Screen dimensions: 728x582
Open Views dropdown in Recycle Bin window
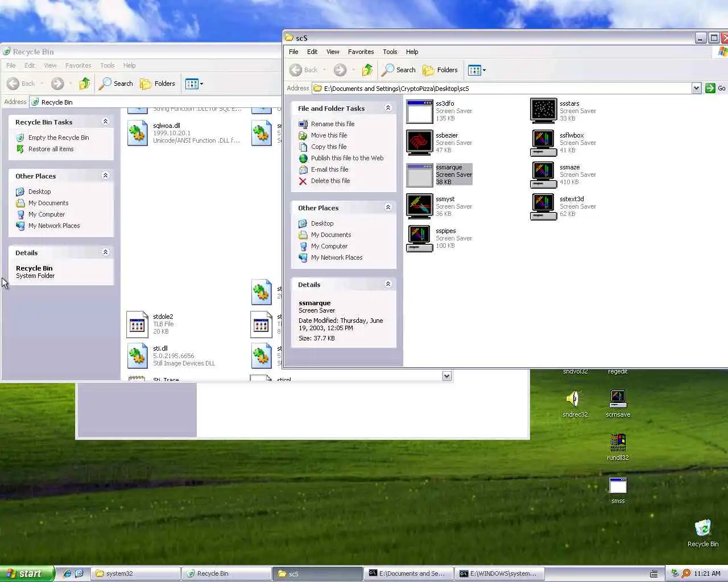tap(194, 84)
